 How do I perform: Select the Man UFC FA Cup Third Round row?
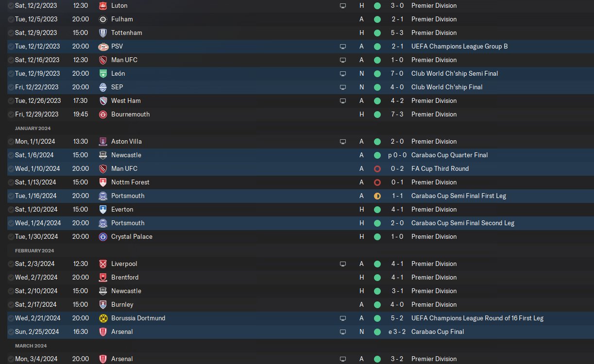point(297,169)
